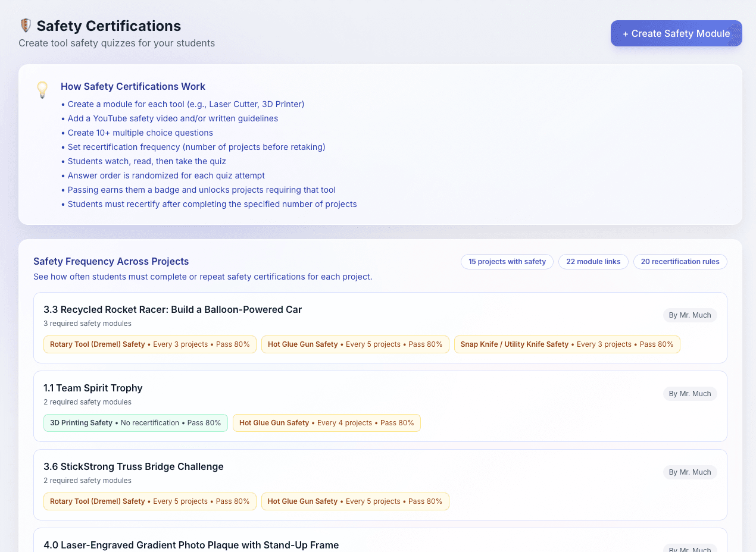756x552 pixels.
Task: Select the Snap Knife / Utility Knife Safety badge
Action: point(567,344)
